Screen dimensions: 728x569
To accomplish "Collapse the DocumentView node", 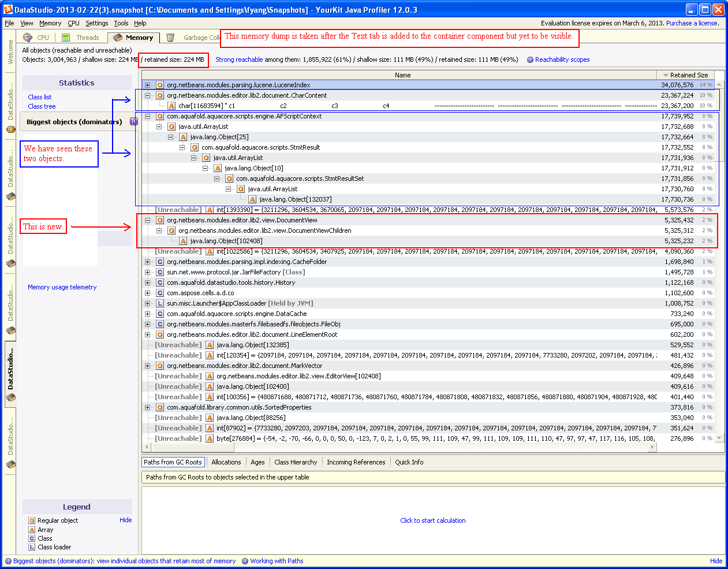I will (x=147, y=220).
